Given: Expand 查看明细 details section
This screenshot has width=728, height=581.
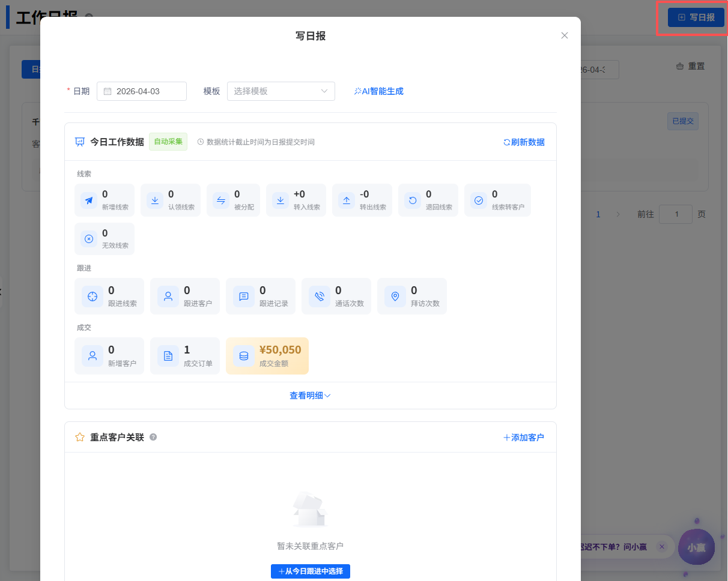Looking at the screenshot, I should pos(310,396).
